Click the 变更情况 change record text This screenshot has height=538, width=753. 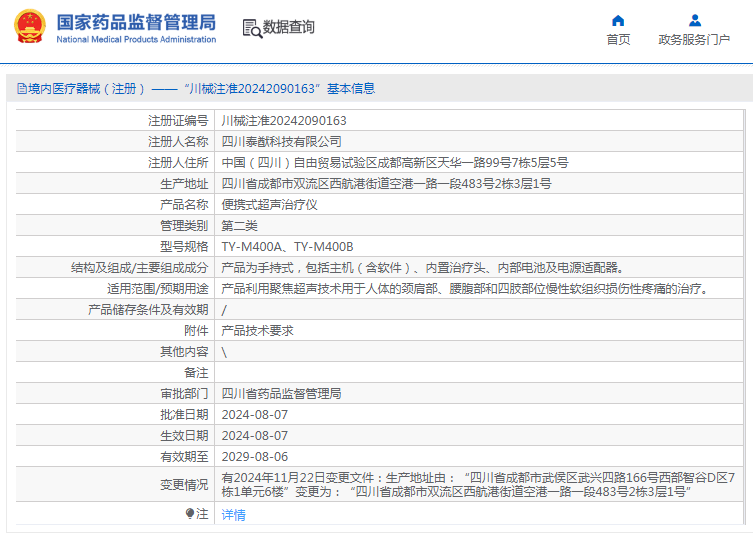coord(478,485)
